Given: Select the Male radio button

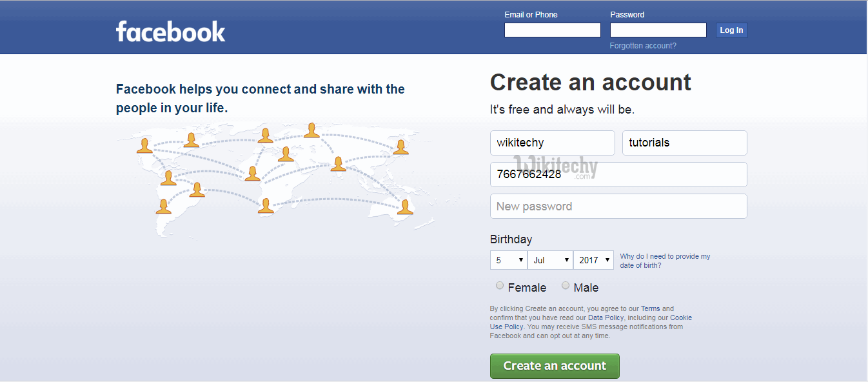Looking at the screenshot, I should pyautogui.click(x=566, y=285).
